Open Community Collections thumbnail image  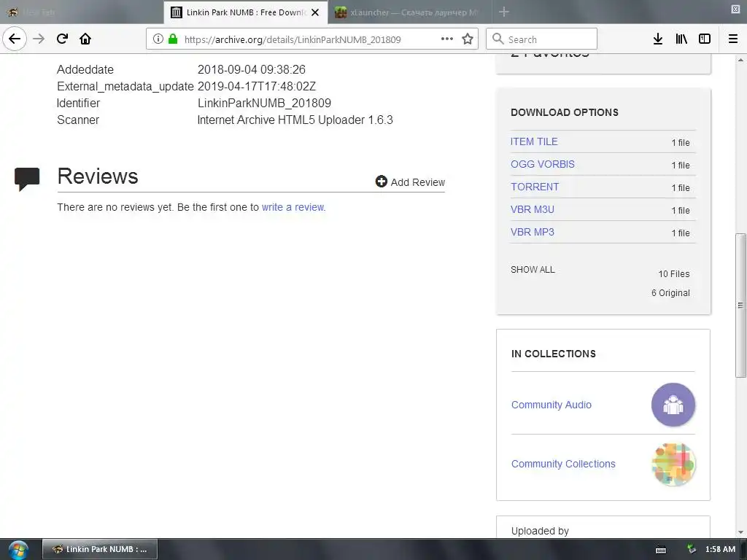point(673,464)
